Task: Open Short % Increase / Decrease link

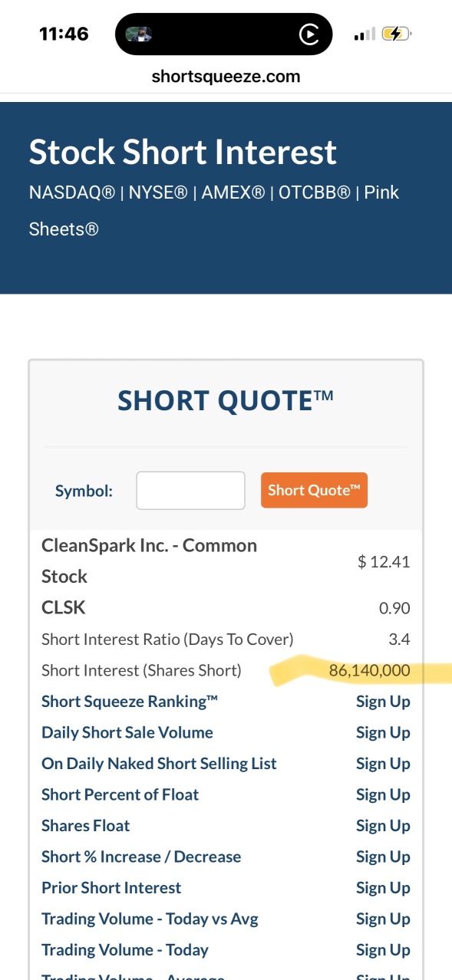Action: pos(141,857)
